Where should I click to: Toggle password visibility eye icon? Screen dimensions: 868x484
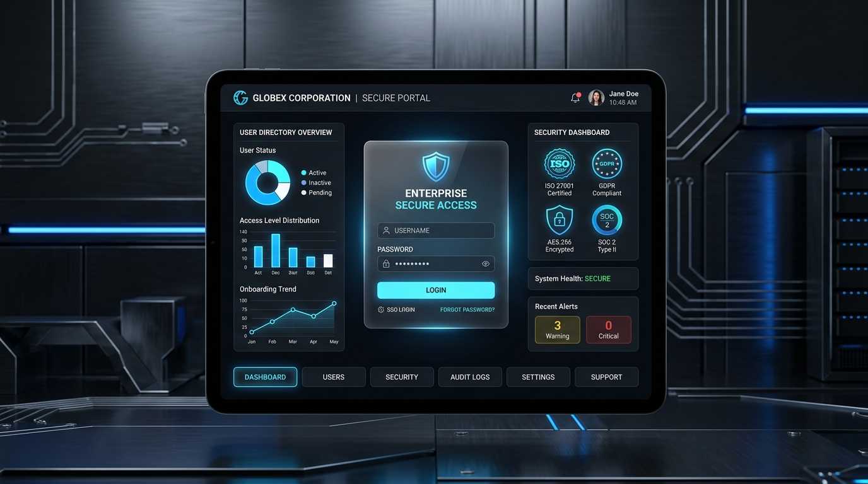click(x=486, y=263)
